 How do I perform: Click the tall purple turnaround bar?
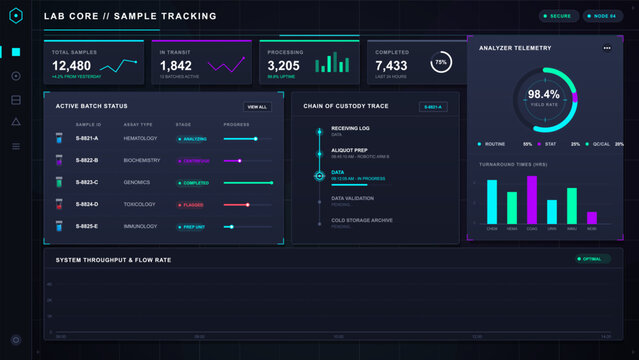pyautogui.click(x=532, y=200)
